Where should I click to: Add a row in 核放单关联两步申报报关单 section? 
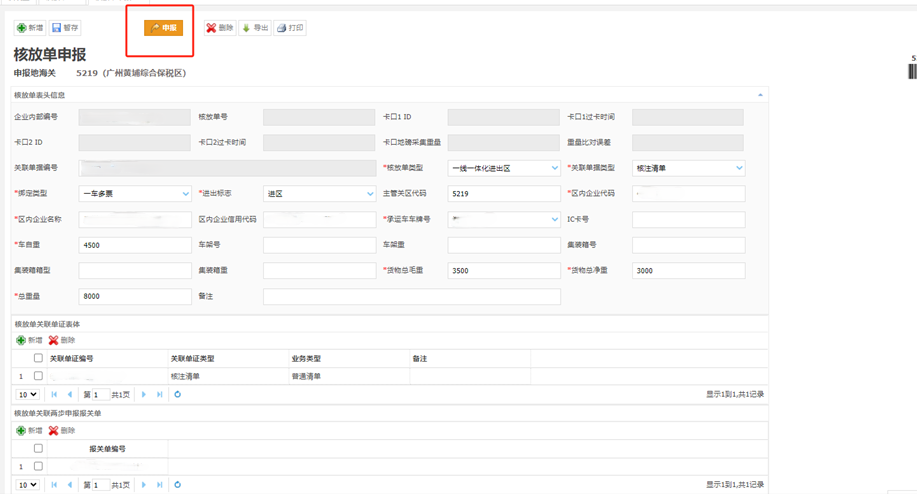tap(29, 430)
